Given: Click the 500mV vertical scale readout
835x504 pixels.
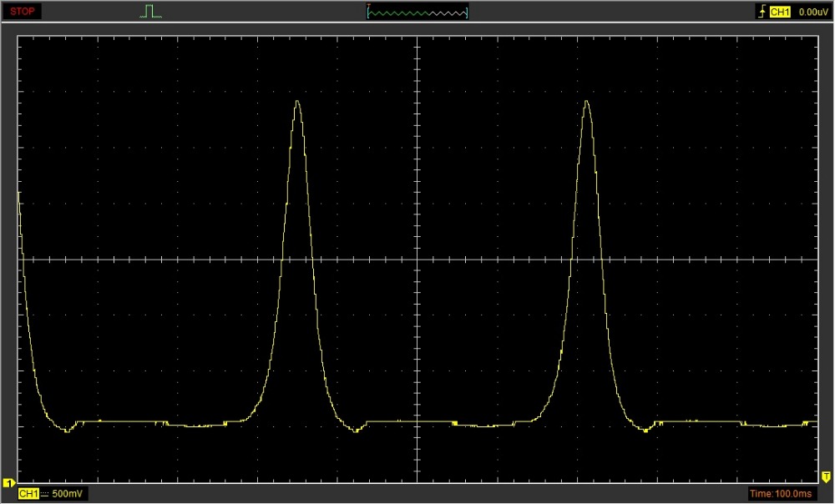Looking at the screenshot, I should click(67, 494).
